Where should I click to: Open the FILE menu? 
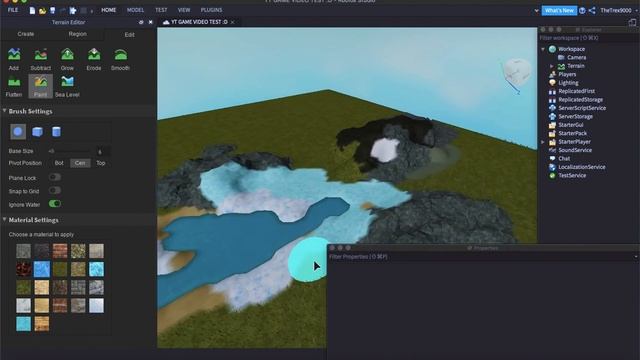point(13,10)
